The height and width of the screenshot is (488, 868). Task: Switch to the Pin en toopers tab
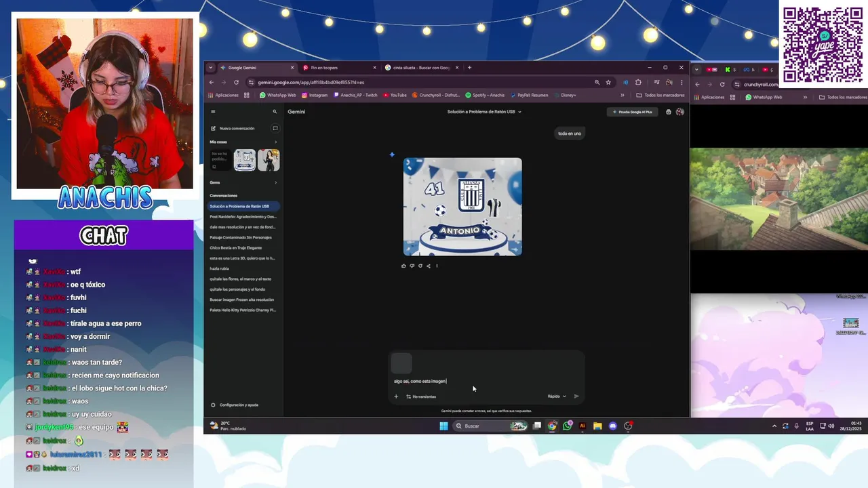pyautogui.click(x=336, y=68)
